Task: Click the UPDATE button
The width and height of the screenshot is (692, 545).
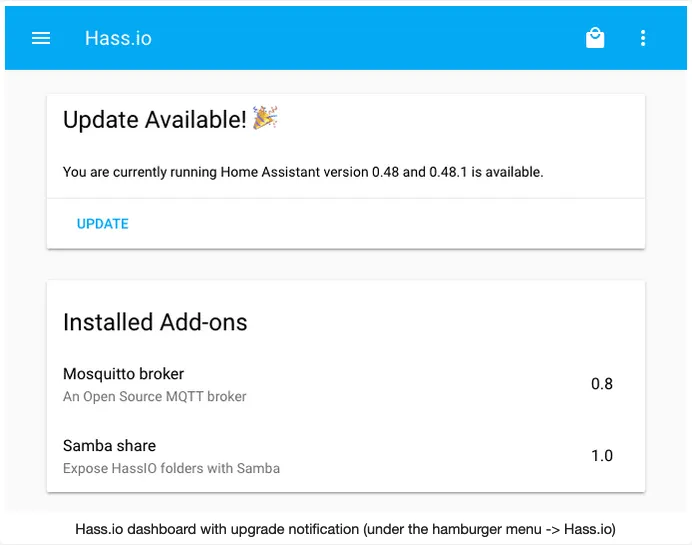Action: point(102,224)
